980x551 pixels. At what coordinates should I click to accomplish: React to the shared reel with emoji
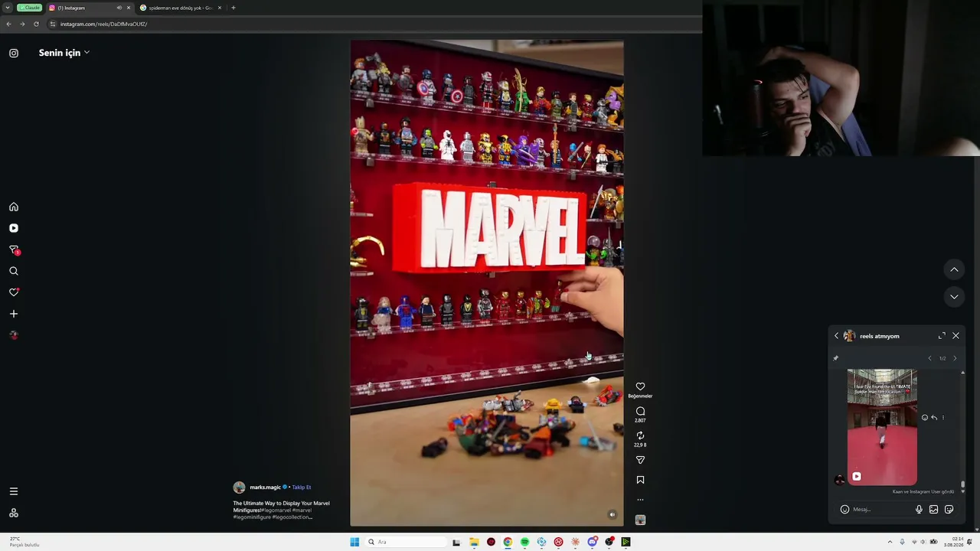click(925, 418)
